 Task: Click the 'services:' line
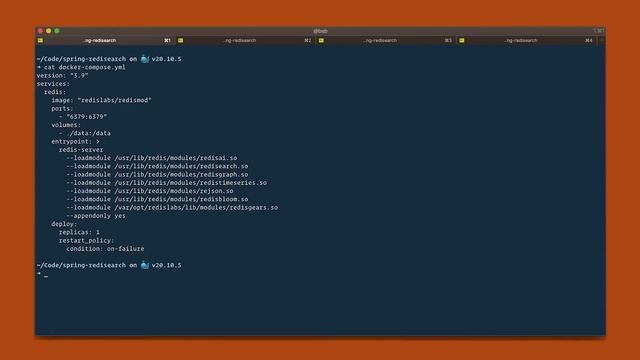53,84
